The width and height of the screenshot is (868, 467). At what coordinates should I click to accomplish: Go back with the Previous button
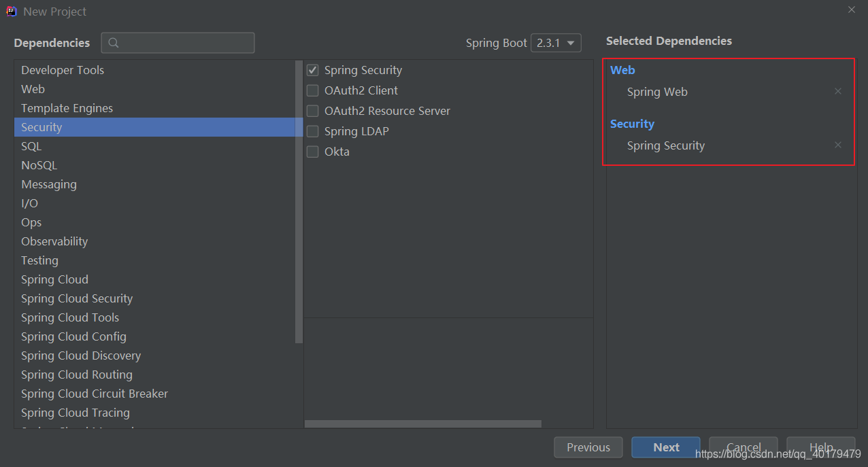(x=588, y=447)
